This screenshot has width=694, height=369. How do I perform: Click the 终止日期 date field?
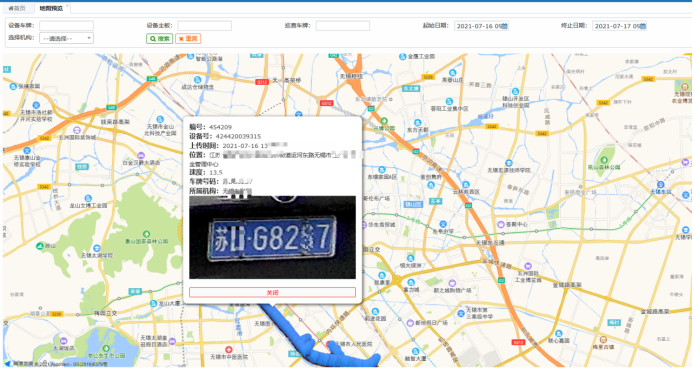(620, 26)
